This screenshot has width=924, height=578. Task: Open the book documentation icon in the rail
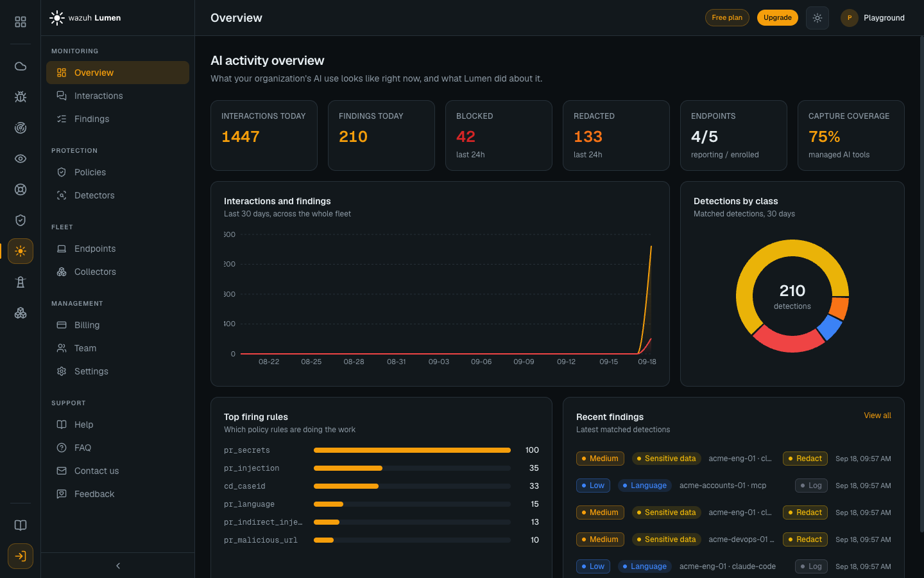point(21,525)
